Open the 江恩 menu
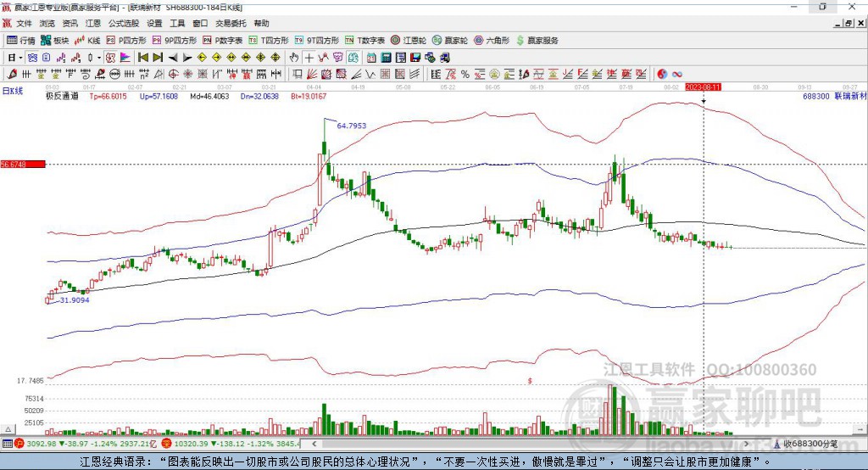The image size is (868, 470). point(93,23)
